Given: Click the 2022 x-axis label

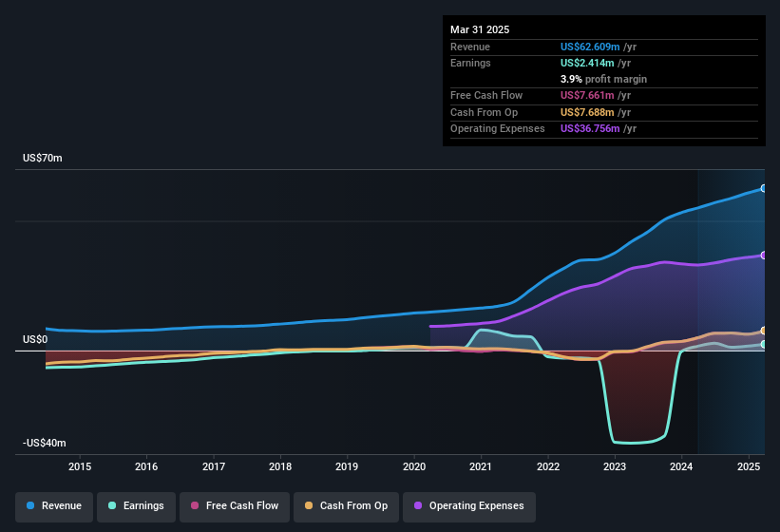Looking at the screenshot, I should click(547, 466).
